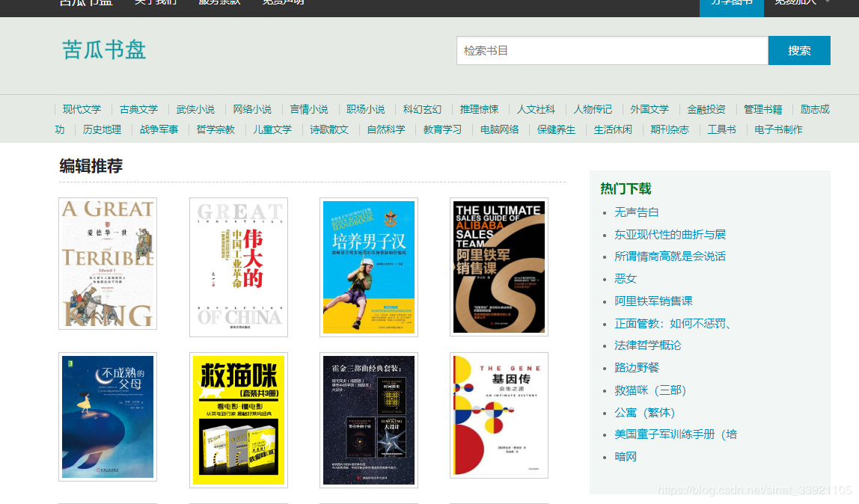859x504 pixels.
Task: Select the 武侠小说 category
Action: tap(195, 109)
